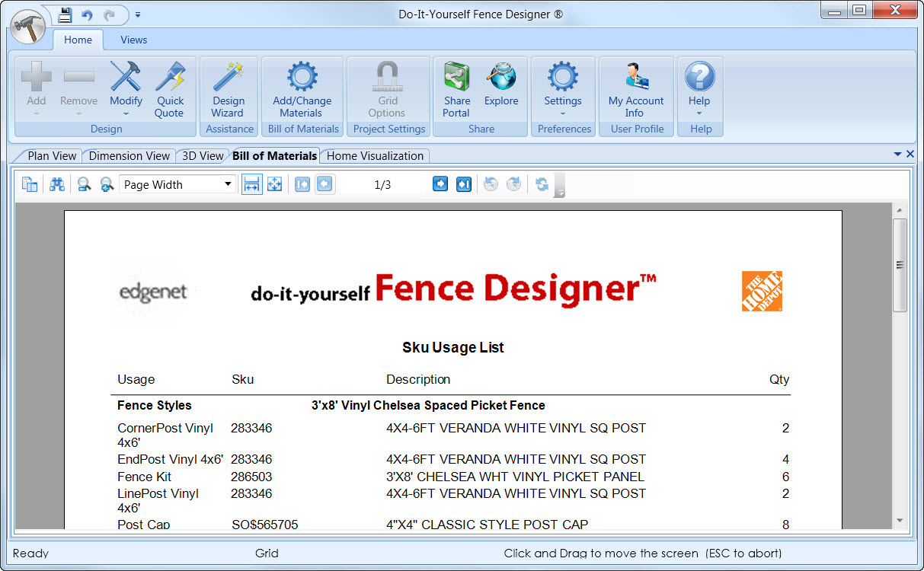Click the Qty column header
Viewport: 924px width, 571px height.
click(779, 379)
